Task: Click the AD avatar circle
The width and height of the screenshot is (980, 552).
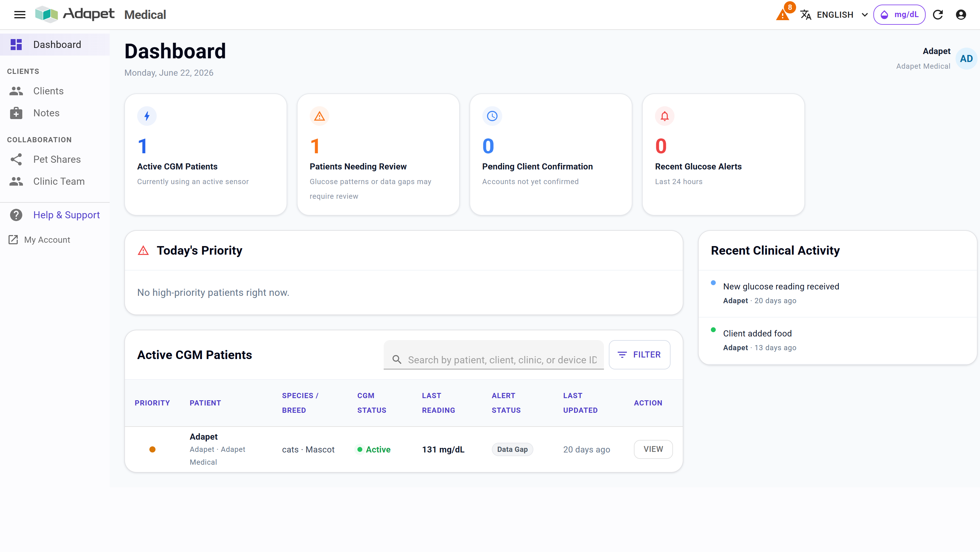Action: pyautogui.click(x=966, y=59)
